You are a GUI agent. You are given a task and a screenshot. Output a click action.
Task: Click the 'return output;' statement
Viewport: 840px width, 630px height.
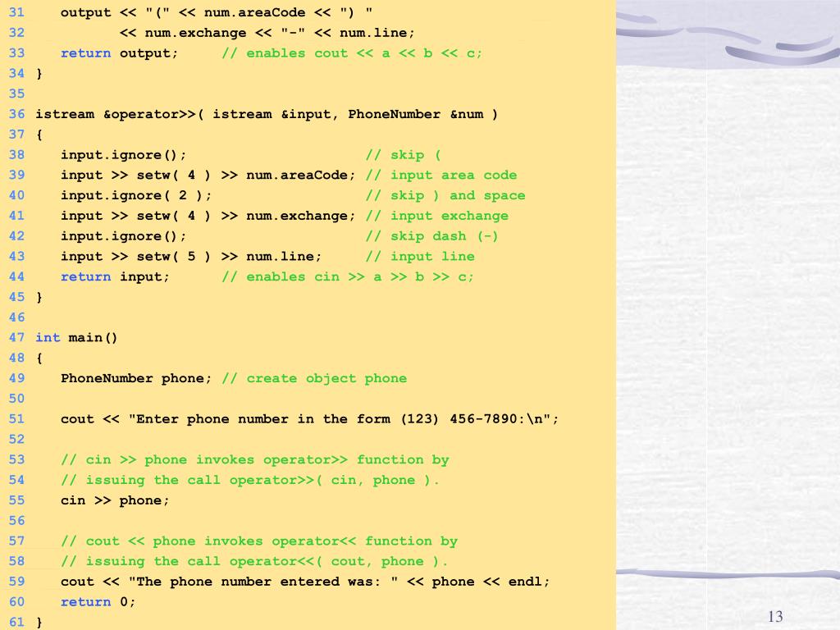pos(119,53)
